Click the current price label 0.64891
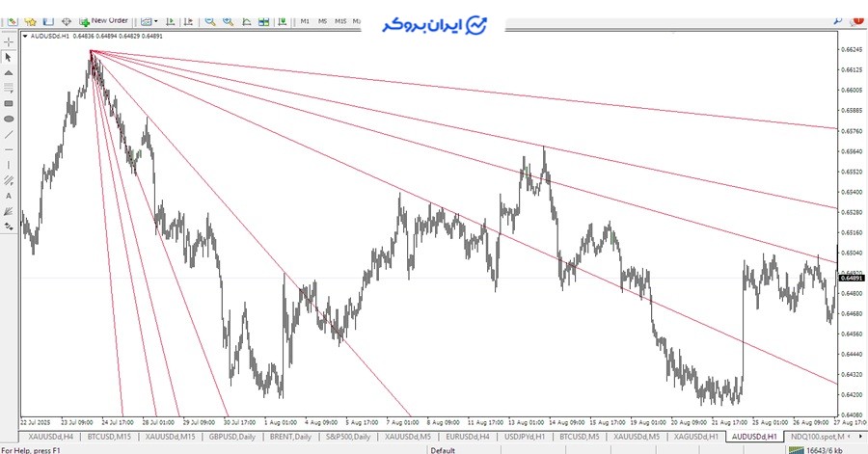Image resolution: width=868 pixels, height=454 pixels. click(852, 279)
